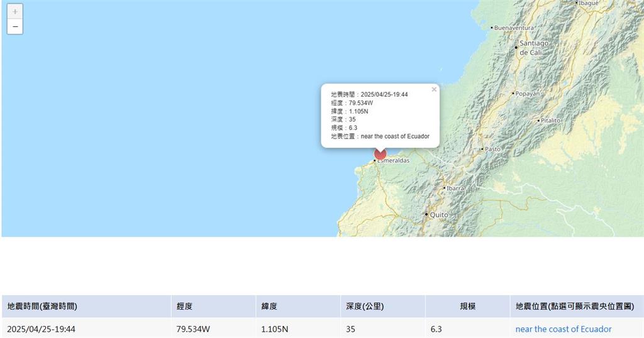
Task: Click the Esmeraldas label on map
Action: (394, 161)
